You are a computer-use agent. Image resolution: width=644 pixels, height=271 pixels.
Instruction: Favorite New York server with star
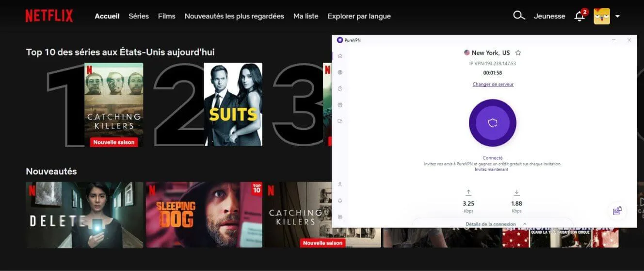tap(518, 52)
